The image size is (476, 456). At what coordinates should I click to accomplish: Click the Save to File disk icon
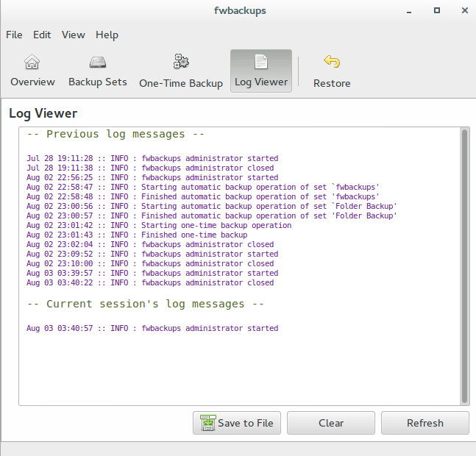point(207,423)
